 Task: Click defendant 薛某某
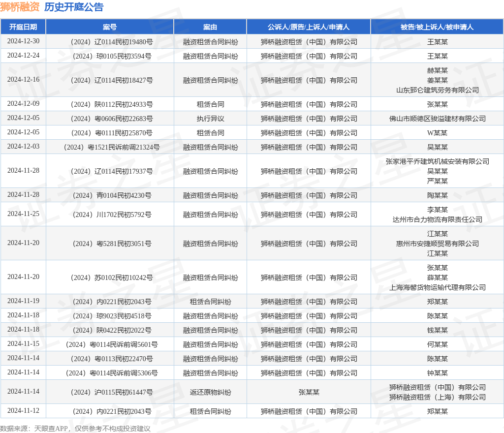coord(437,278)
